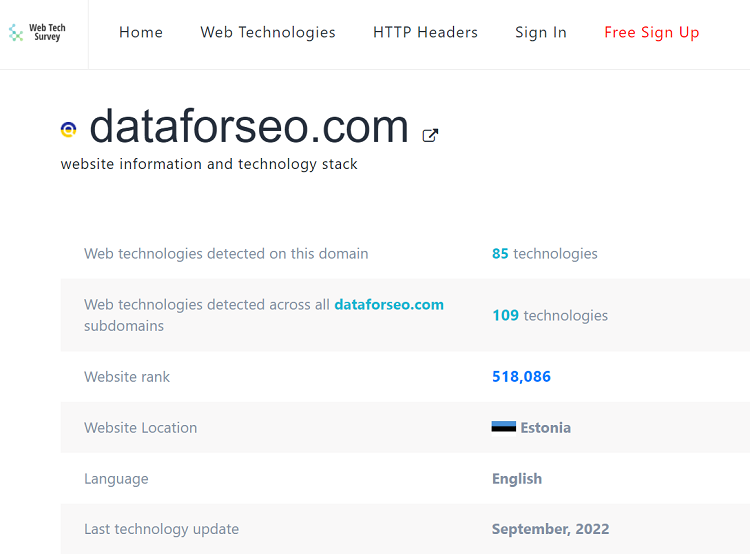Click Free Sign Up link
Image resolution: width=750 pixels, height=554 pixels.
point(651,32)
